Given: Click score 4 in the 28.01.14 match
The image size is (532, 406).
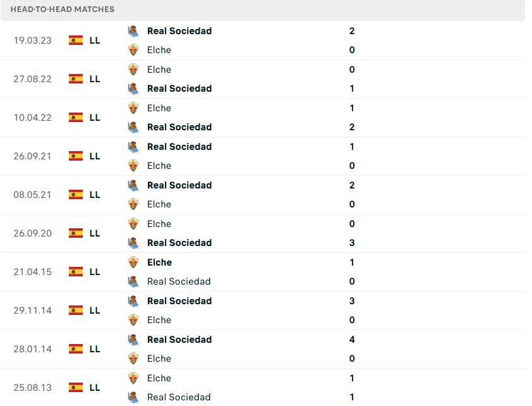Looking at the screenshot, I should (x=352, y=340).
